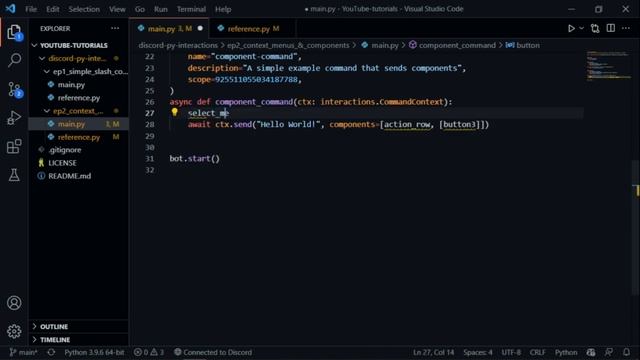Image resolution: width=640 pixels, height=360 pixels.
Task: Open the Accounts menu icon
Action: coord(14,303)
